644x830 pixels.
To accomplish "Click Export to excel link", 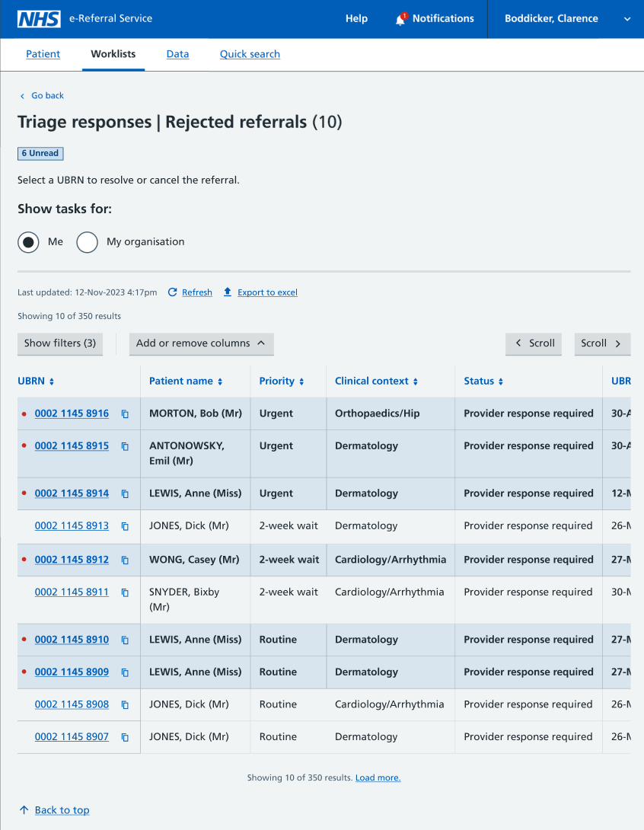I will click(x=267, y=292).
